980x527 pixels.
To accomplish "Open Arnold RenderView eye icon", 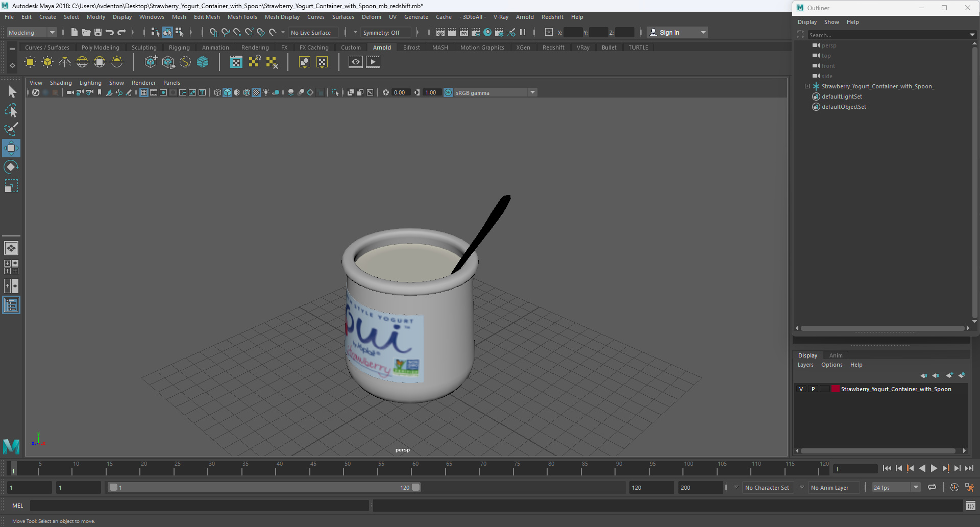I will click(356, 62).
